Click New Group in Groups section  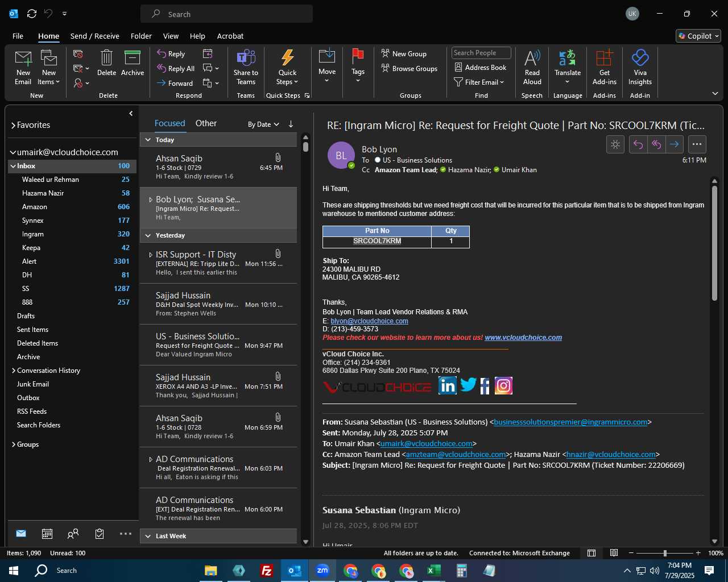(404, 54)
